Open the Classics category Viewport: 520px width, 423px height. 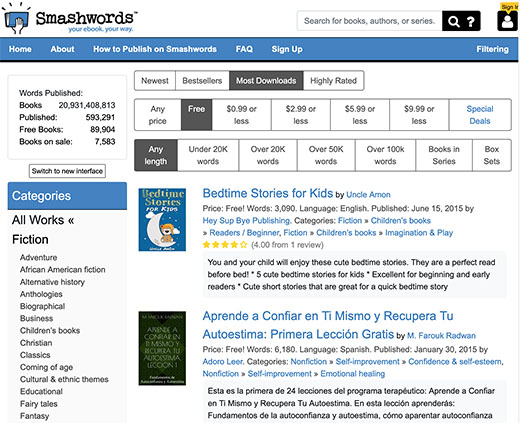[x=35, y=355]
